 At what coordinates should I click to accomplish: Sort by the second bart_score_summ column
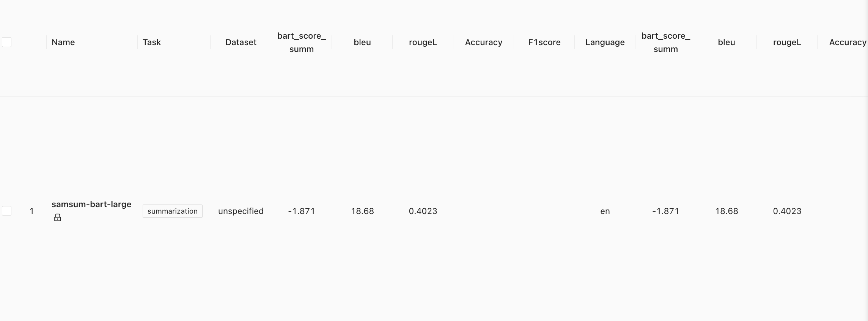(x=665, y=42)
